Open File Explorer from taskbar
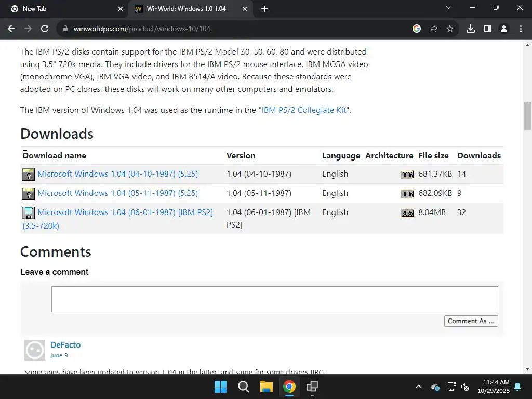Viewport: 532px width, 399px height. tap(267, 387)
